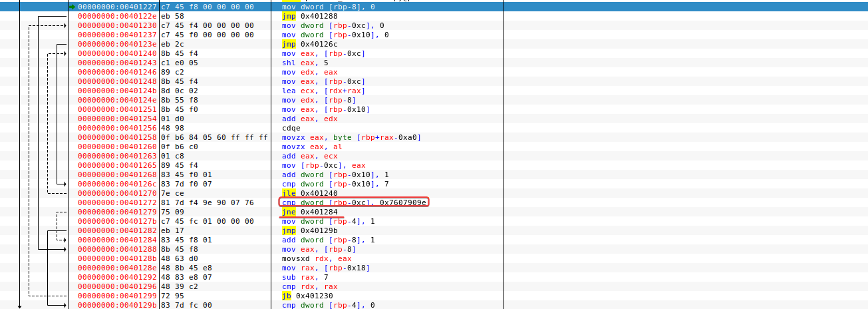Click address 00000000:00401284
Screen dimensions: 868x309
(118, 240)
